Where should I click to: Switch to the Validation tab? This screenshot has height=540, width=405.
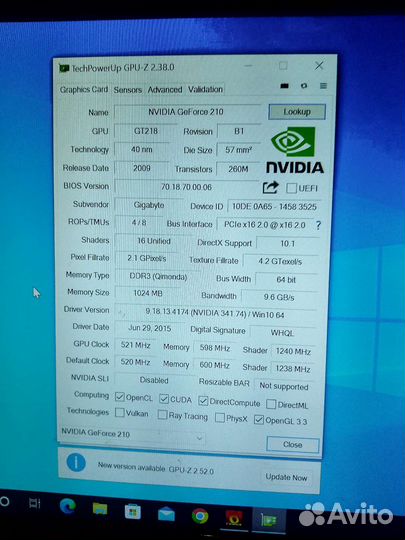[x=205, y=89]
